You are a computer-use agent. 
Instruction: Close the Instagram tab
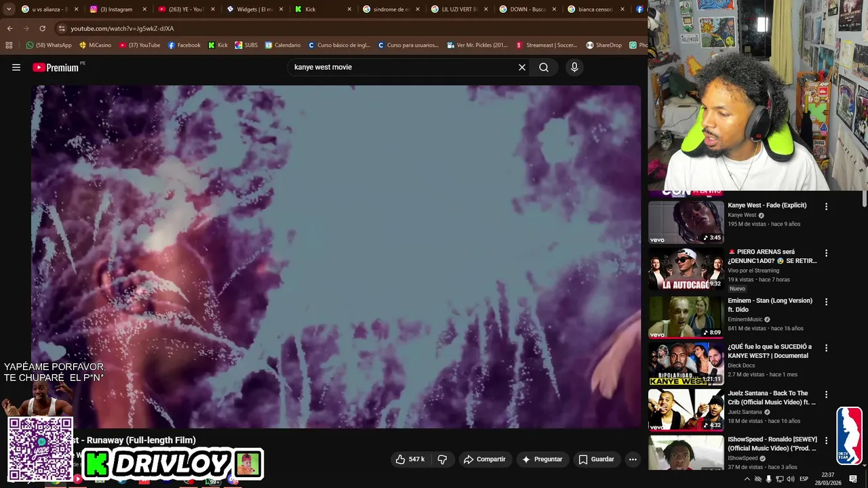144,9
